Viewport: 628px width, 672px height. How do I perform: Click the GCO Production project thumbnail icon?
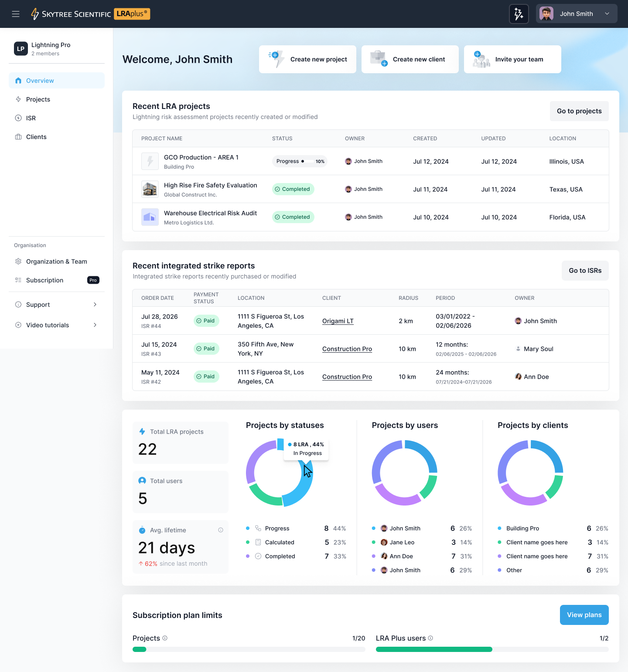point(150,161)
